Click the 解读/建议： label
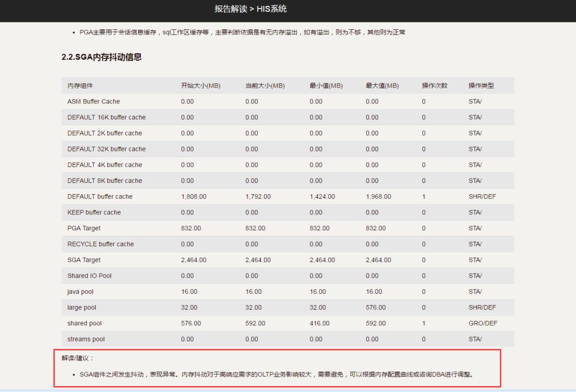The image size is (576, 392). pyautogui.click(x=77, y=358)
